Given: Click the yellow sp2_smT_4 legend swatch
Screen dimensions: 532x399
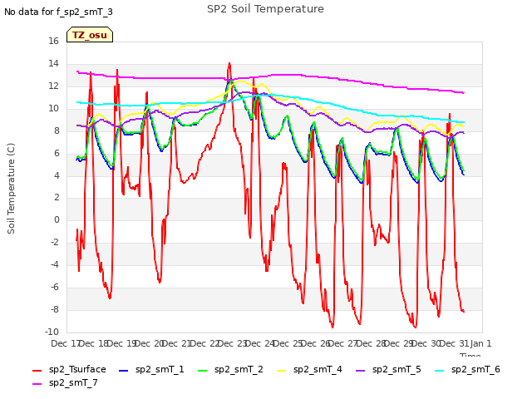Looking at the screenshot, I should [282, 371].
